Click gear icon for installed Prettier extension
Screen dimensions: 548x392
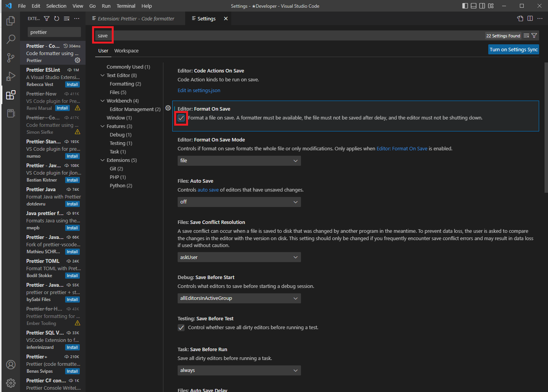77,60
